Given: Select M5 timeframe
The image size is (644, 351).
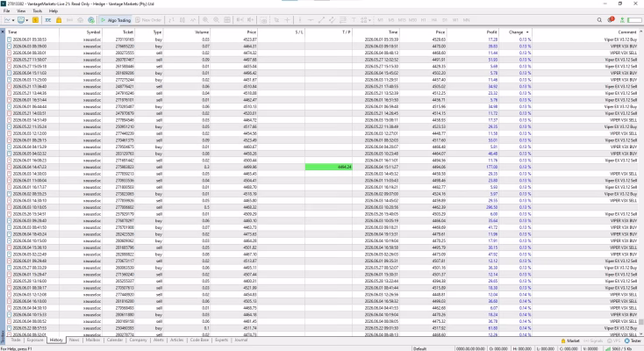Looking at the screenshot, I should point(391,19).
